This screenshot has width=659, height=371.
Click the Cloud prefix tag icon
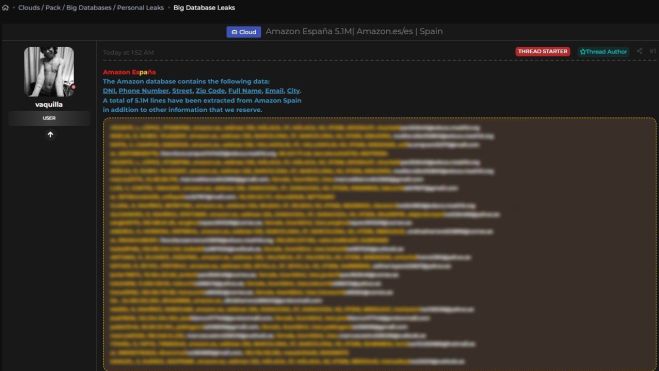tap(235, 32)
